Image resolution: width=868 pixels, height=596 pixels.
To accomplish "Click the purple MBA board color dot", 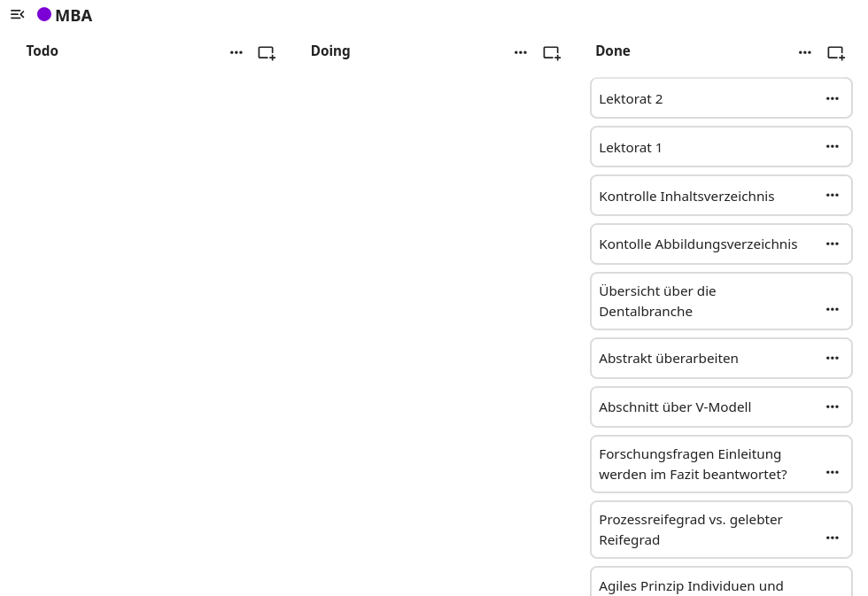I will point(44,14).
